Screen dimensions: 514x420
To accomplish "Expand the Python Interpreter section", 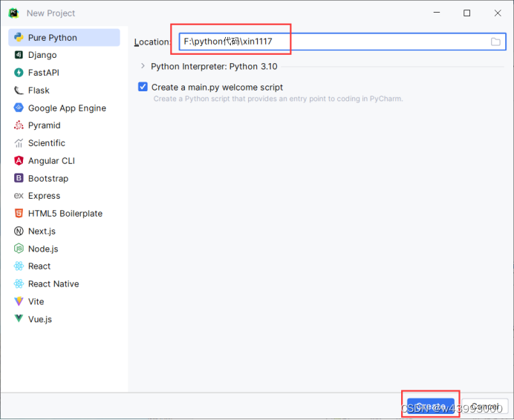I will (143, 66).
